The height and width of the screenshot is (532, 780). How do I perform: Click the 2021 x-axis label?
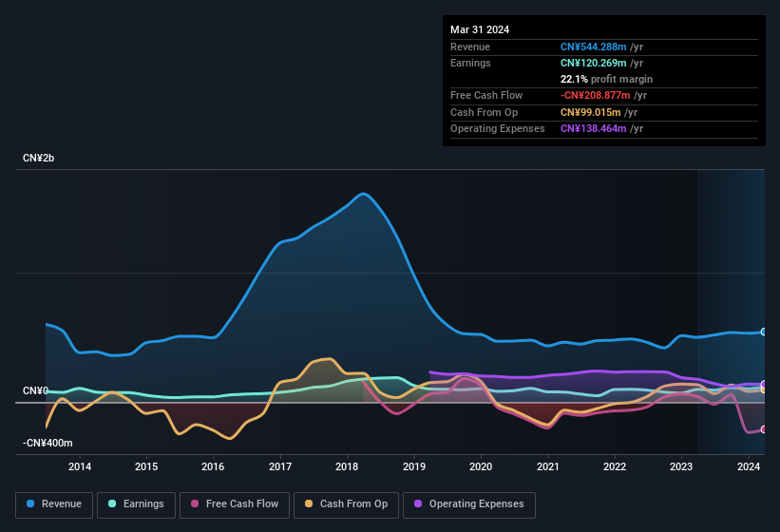(x=547, y=466)
